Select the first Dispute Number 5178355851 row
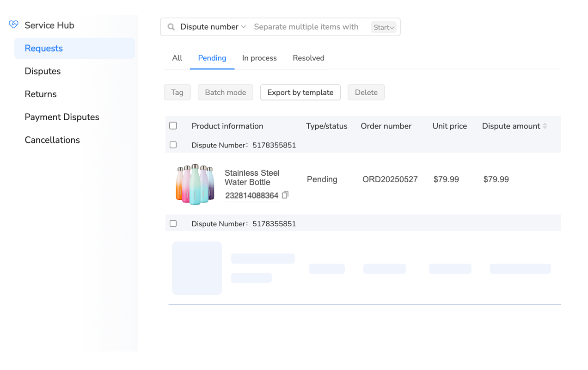 (x=173, y=145)
